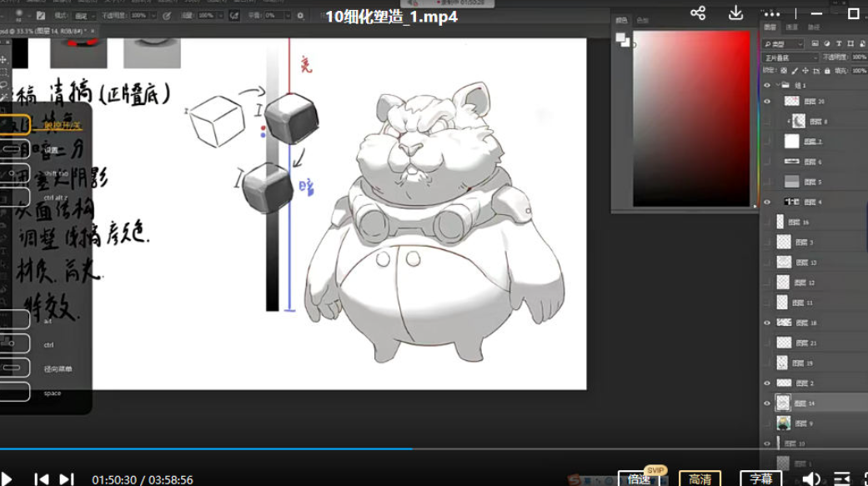Open the layer filter type dropdown

(x=783, y=43)
